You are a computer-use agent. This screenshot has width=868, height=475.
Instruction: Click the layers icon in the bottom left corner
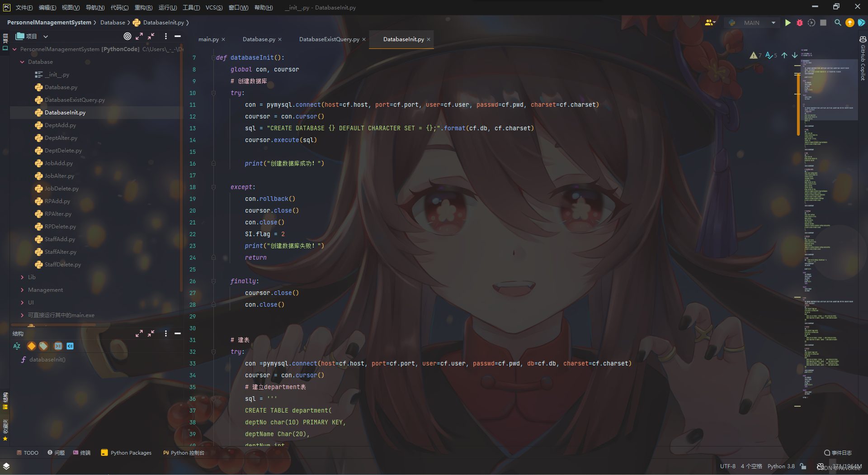point(6,466)
